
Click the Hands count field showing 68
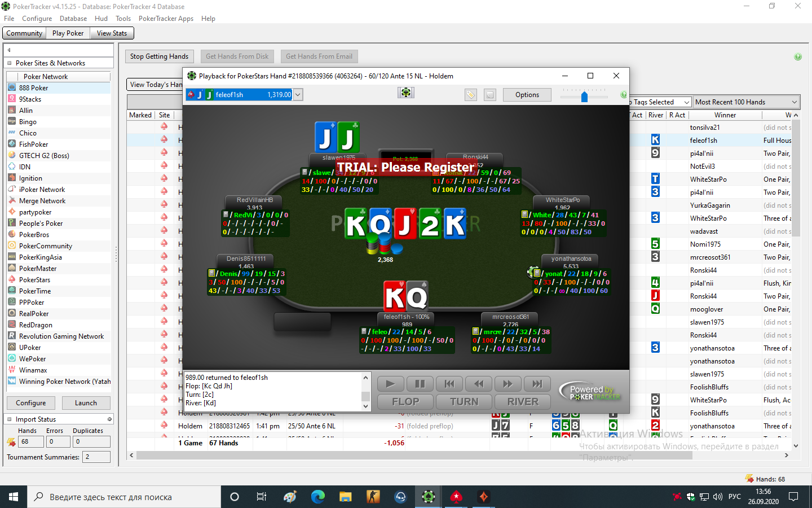point(31,442)
